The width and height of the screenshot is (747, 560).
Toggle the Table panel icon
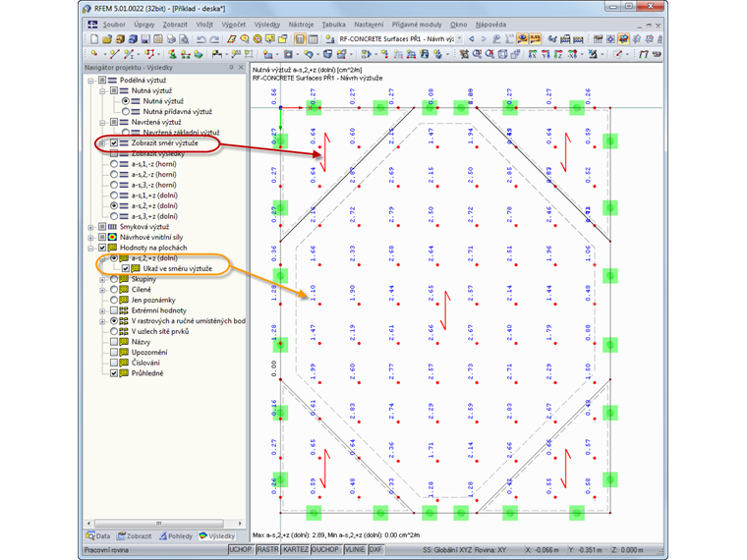tap(313, 39)
